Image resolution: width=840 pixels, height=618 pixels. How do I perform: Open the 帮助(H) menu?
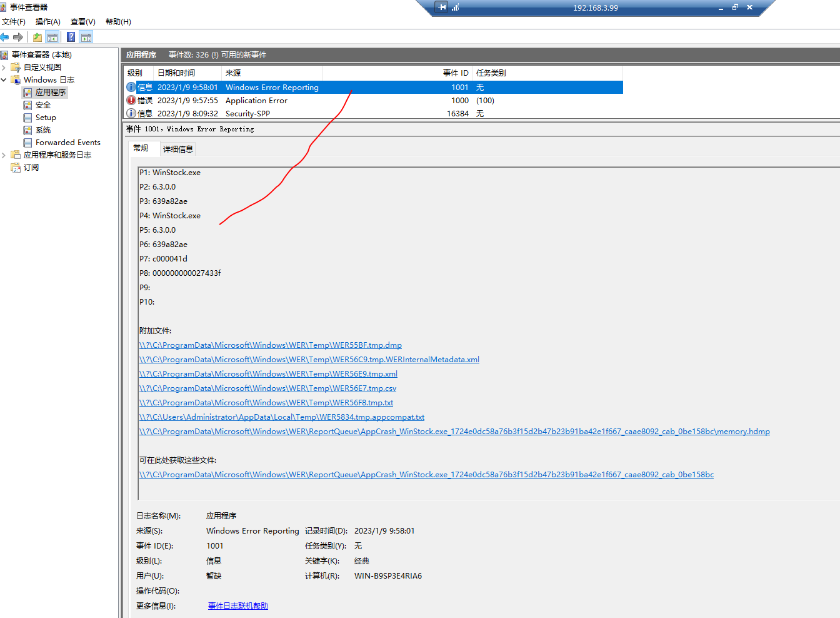click(x=118, y=22)
